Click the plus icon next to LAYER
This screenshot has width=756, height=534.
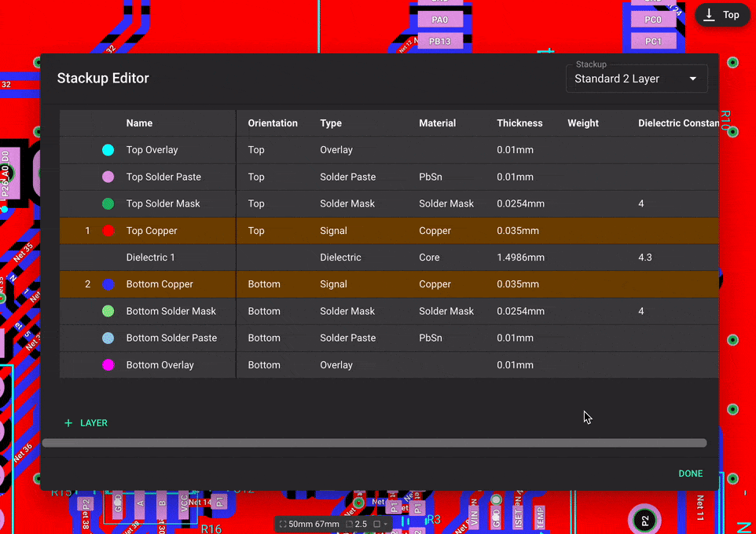click(68, 422)
